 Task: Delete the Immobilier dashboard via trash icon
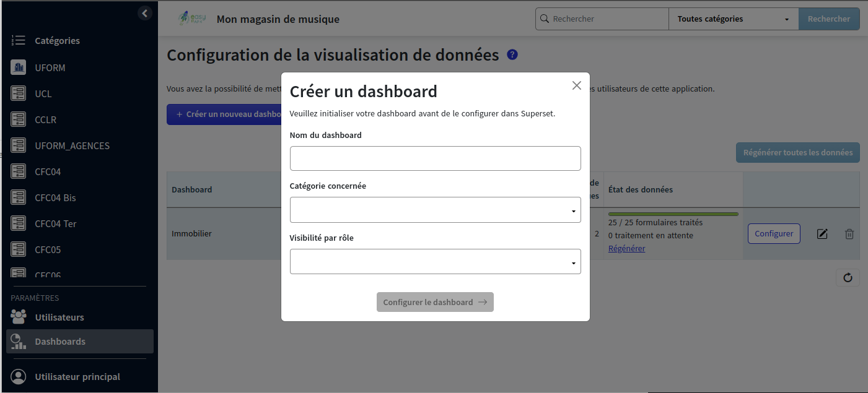point(849,234)
